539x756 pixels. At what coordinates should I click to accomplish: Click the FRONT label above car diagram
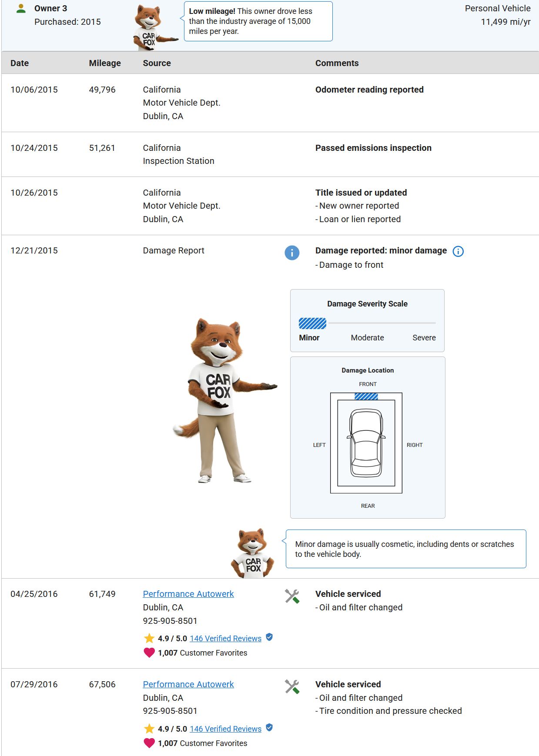368,384
